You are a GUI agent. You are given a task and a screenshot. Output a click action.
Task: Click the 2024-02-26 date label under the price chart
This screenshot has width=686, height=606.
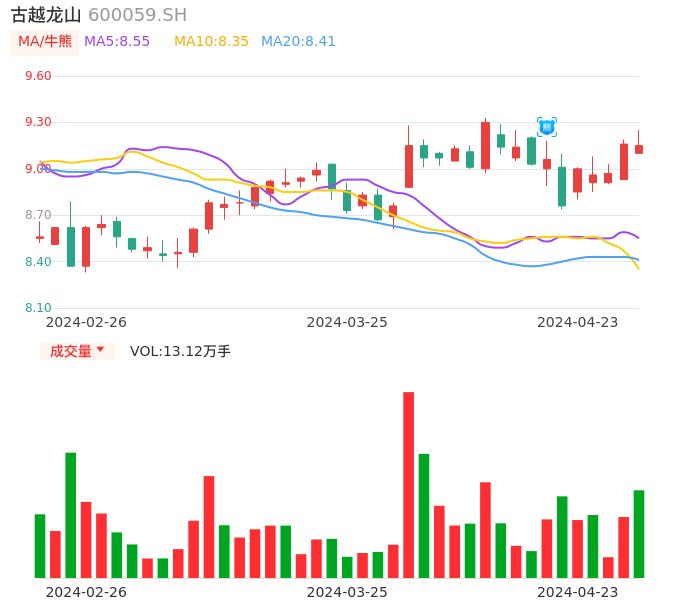click(x=86, y=322)
